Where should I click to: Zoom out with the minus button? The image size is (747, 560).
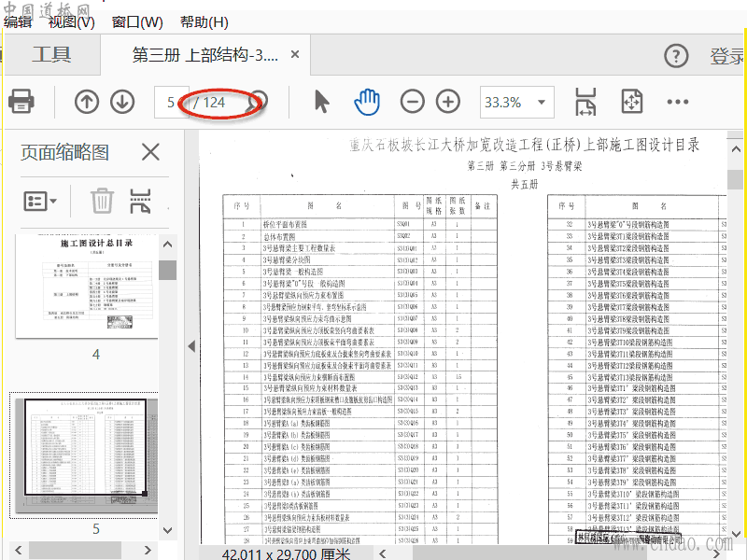413,102
